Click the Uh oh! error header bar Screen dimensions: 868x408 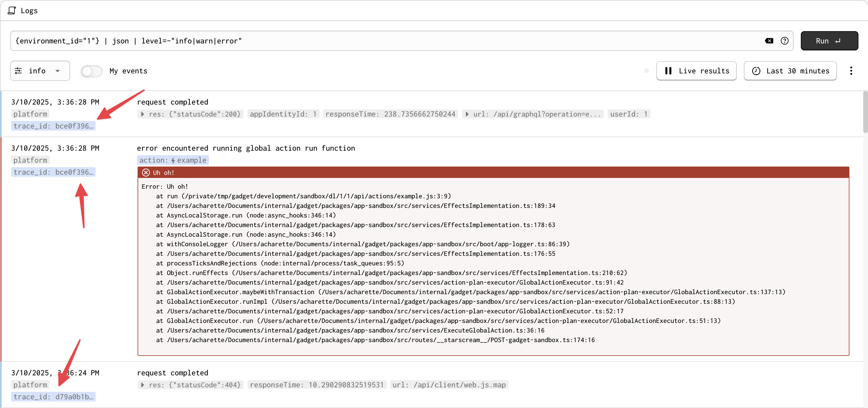tap(493, 172)
